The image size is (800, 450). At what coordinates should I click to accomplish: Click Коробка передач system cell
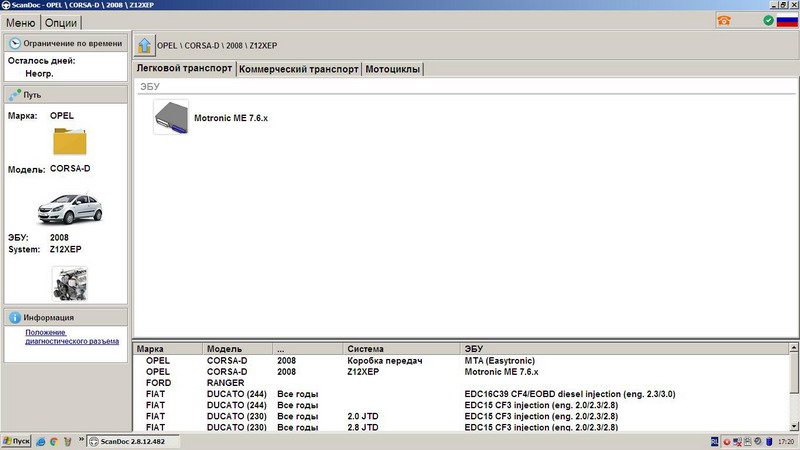385,361
